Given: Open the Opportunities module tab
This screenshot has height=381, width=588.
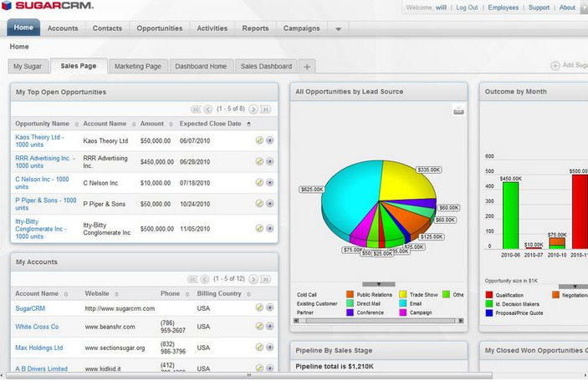Looking at the screenshot, I should click(159, 28).
